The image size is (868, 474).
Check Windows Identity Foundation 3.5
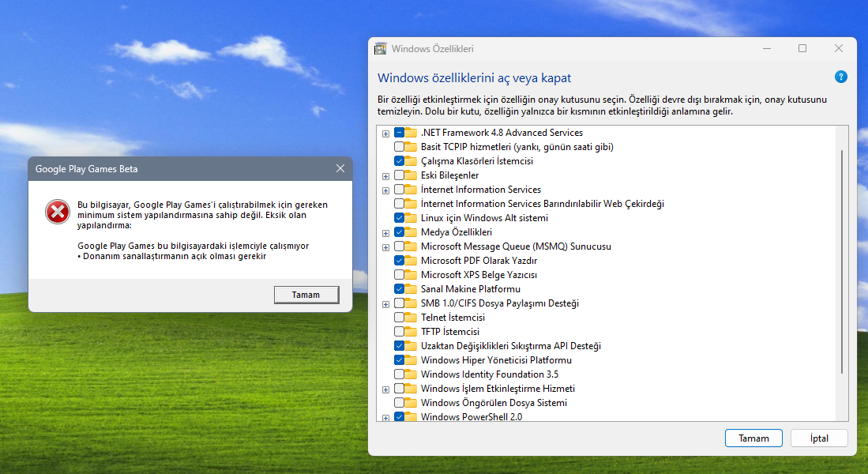[399, 374]
